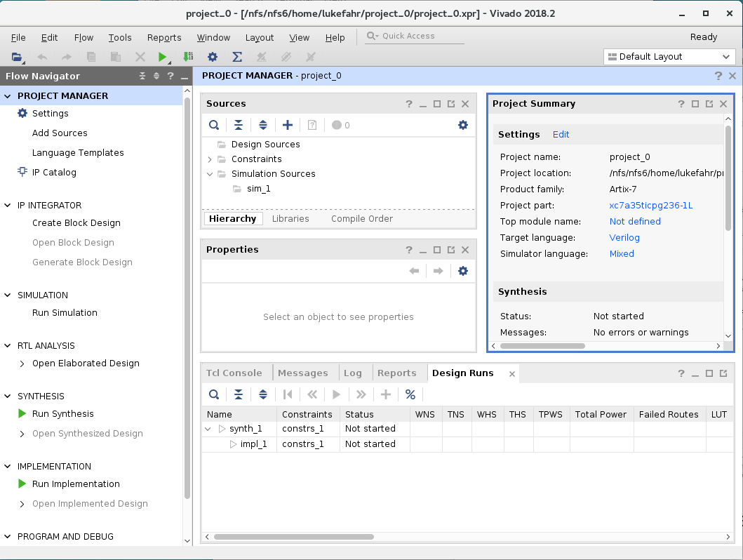Click the green Run toolbar icon
The height and width of the screenshot is (560, 743).
tap(163, 57)
